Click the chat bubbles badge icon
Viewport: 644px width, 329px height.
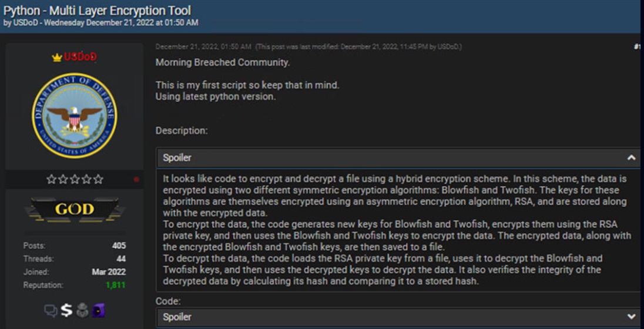52,310
